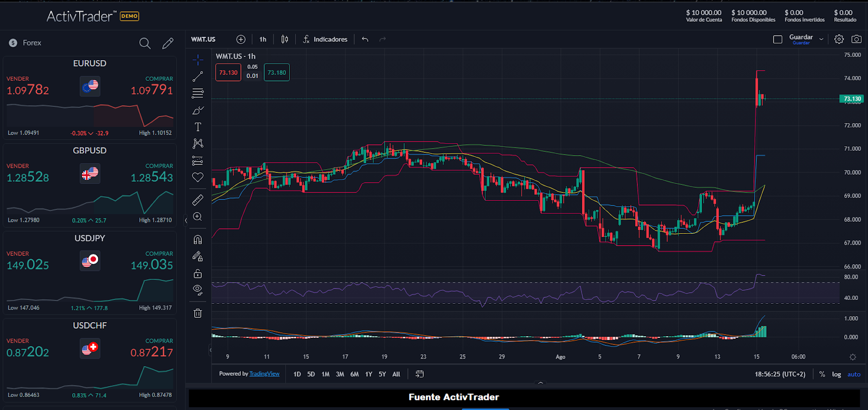The height and width of the screenshot is (410, 868).
Task: Take a chart snapshot with camera icon
Action: pos(856,39)
